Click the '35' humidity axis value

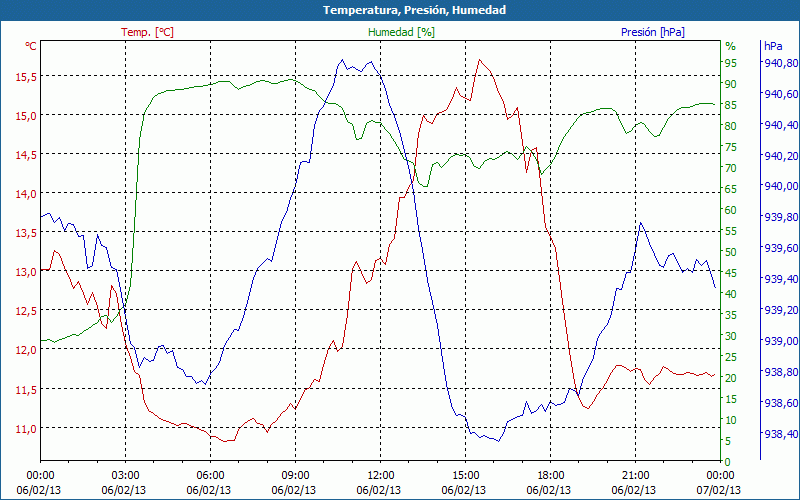731,315
